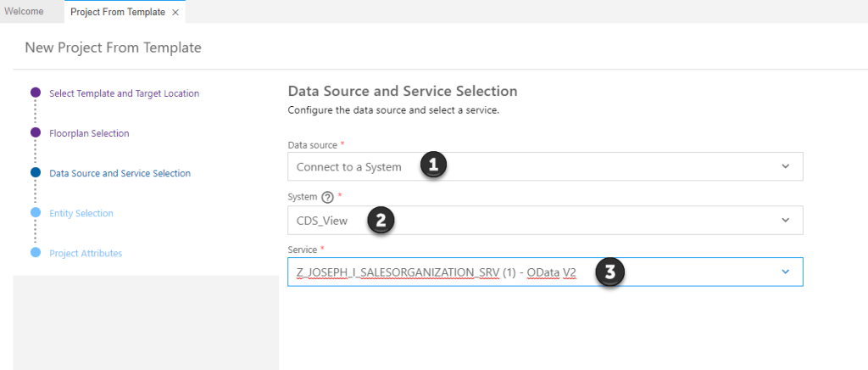Viewport: 868px width, 370px height.
Task: Open the Floorplan Selection step link
Action: 89,133
